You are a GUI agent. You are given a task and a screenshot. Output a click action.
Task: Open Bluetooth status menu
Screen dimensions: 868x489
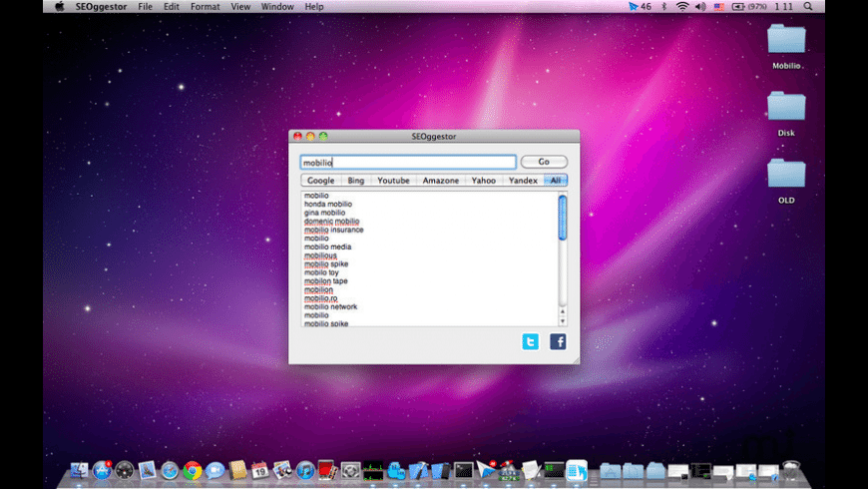(664, 7)
